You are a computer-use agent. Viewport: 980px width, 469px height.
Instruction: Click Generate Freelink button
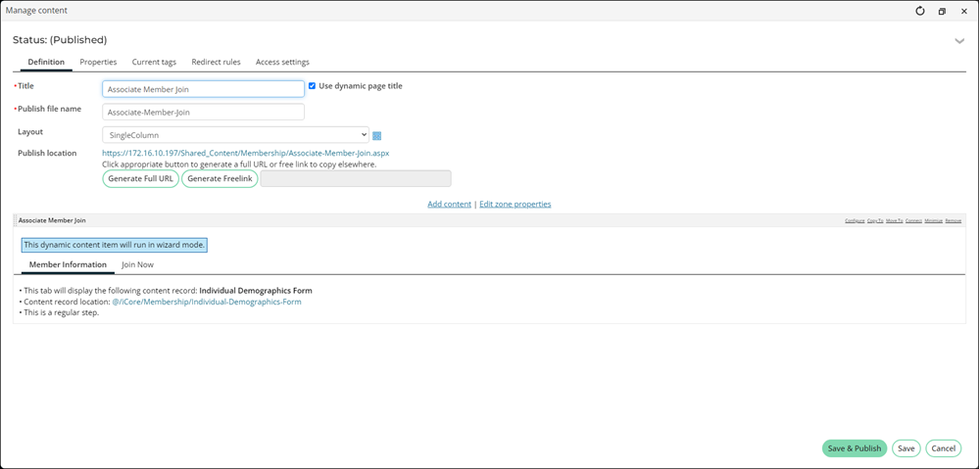(x=220, y=178)
